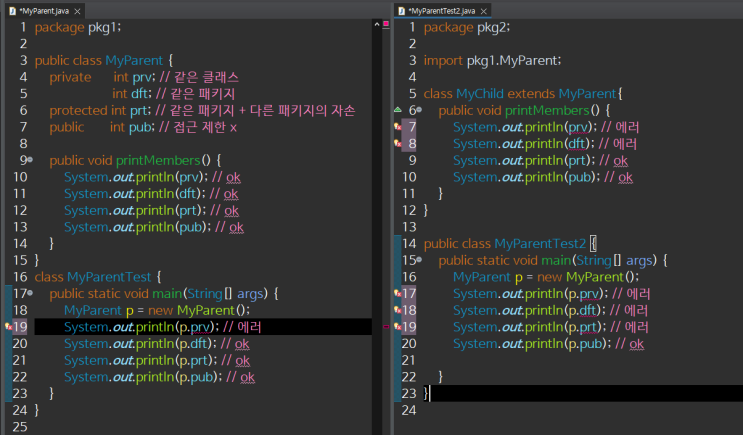Image resolution: width=743 pixels, height=435 pixels.
Task: Click underlined 'dft' on line 8 of MyParentTest2.java
Action: click(x=577, y=144)
